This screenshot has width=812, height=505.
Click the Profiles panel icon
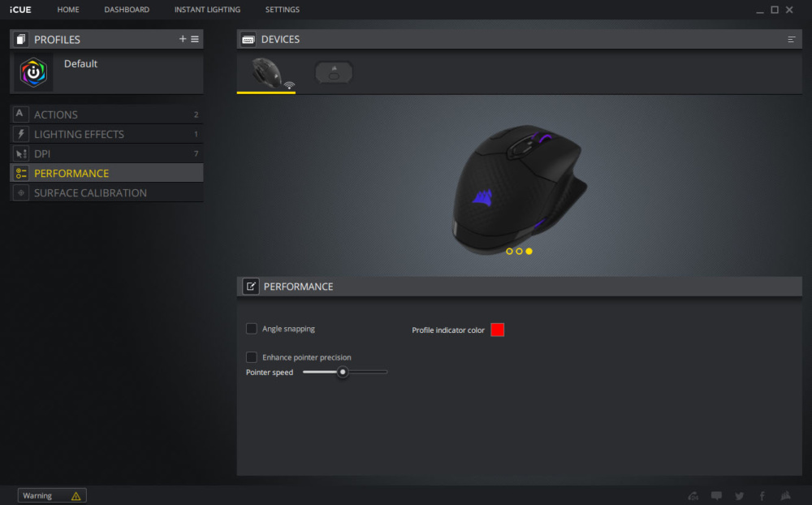coord(21,39)
